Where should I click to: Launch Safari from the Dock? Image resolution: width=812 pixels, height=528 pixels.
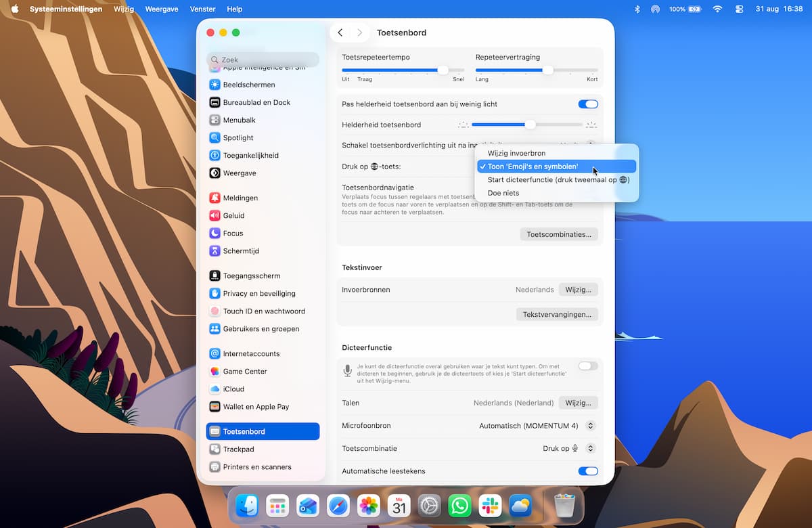pyautogui.click(x=338, y=505)
